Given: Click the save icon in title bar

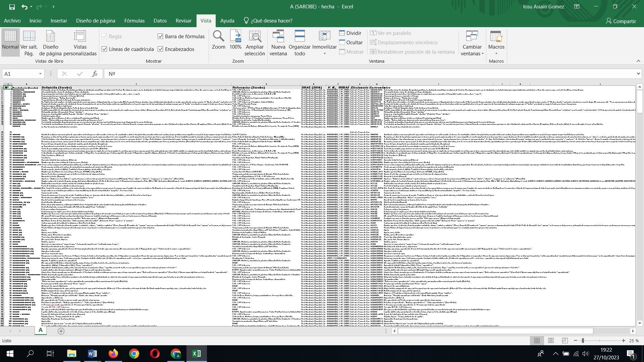Looking at the screenshot, I should (x=12, y=7).
